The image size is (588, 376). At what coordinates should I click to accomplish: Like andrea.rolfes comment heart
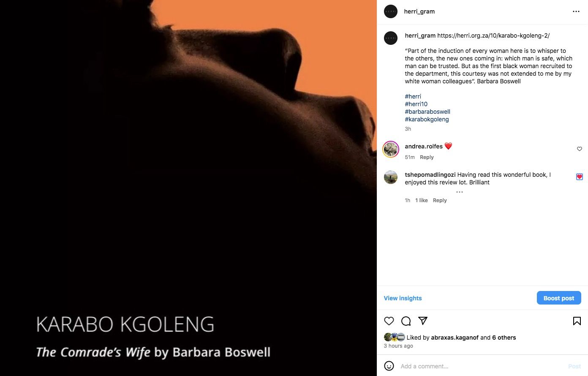point(580,149)
